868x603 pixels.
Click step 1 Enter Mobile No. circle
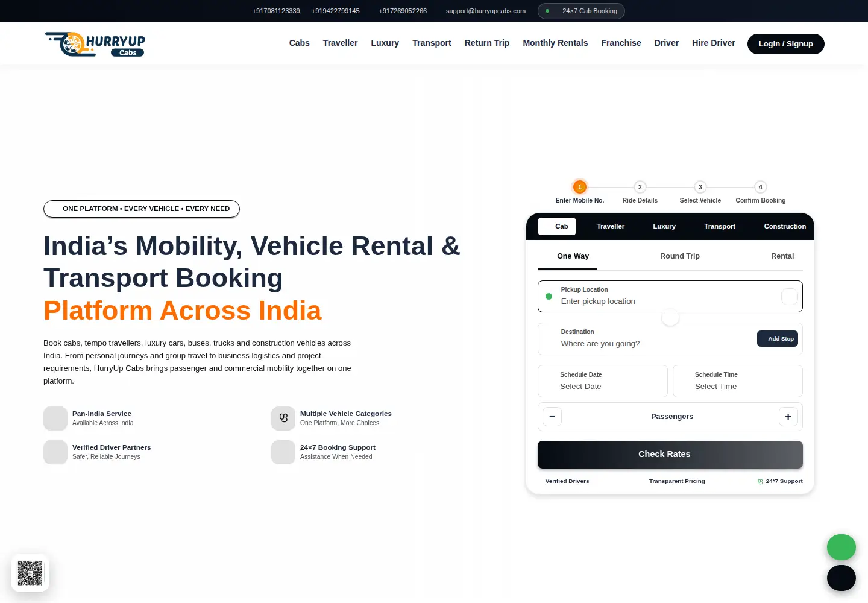tap(580, 187)
